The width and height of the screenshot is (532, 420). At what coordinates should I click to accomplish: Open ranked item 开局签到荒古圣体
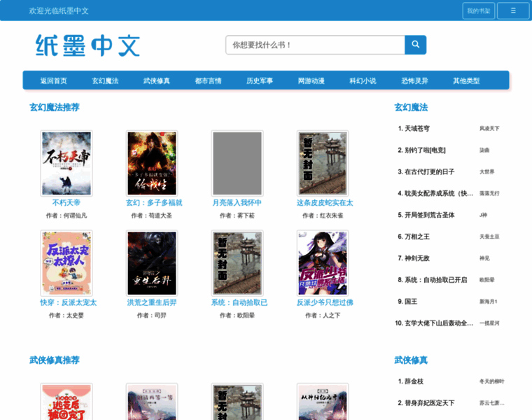[430, 215]
